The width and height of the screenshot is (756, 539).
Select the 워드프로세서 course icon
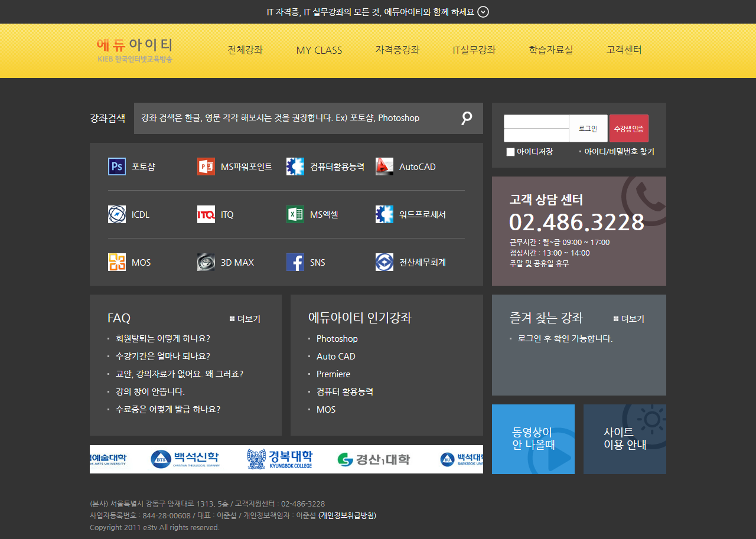point(384,214)
